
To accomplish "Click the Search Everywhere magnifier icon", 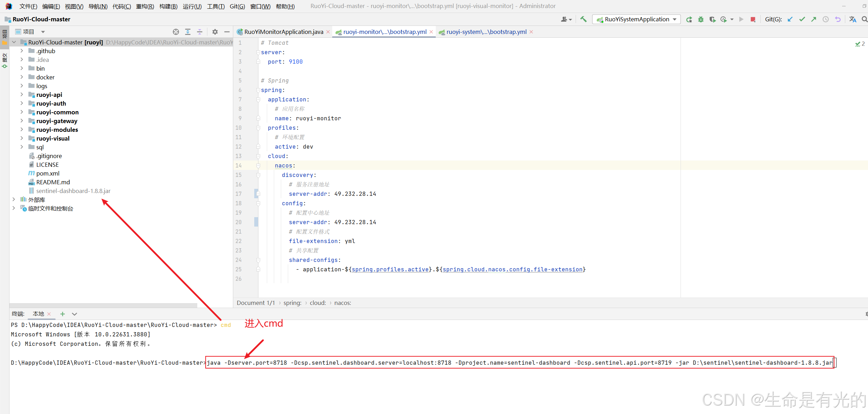I will click(864, 19).
